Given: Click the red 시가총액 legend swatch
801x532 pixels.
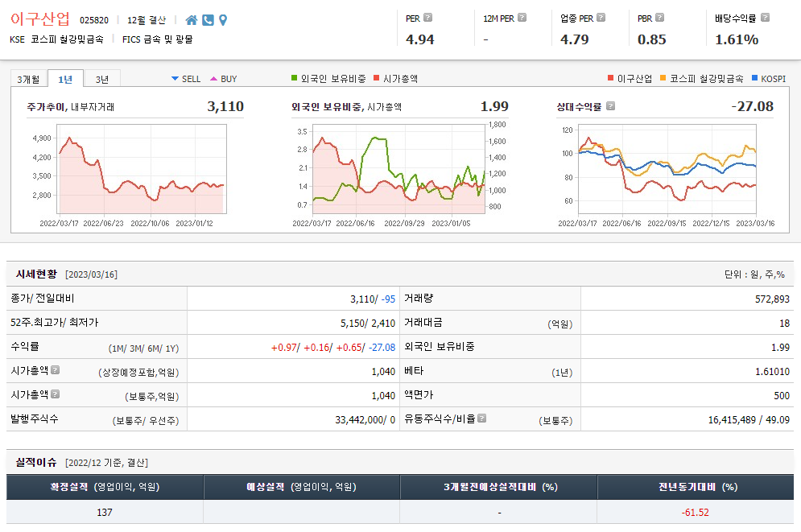Looking at the screenshot, I should pos(377,78).
